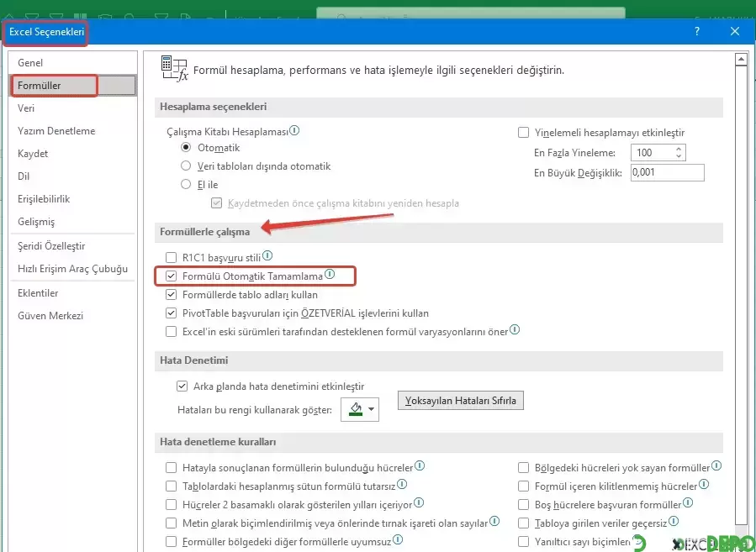756x552 pixels.
Task: Click info icon after Tabloya girilen veriler geçersiz
Action: [674, 521]
